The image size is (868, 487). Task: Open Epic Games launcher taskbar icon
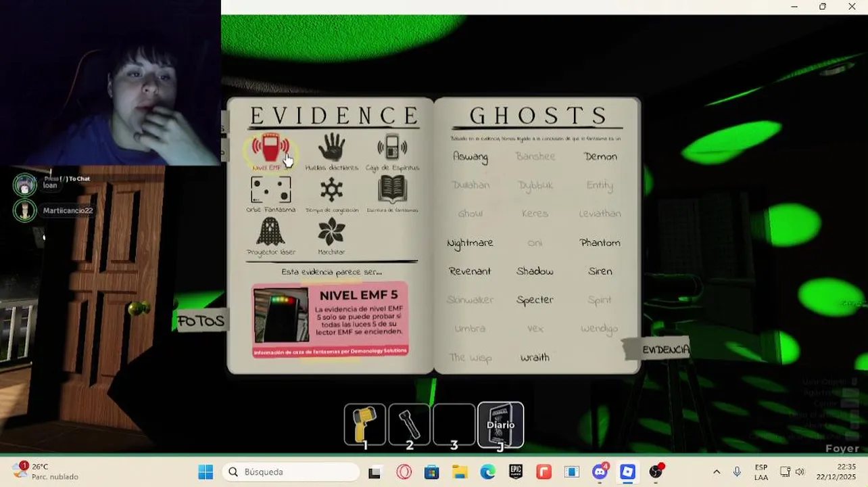click(516, 472)
